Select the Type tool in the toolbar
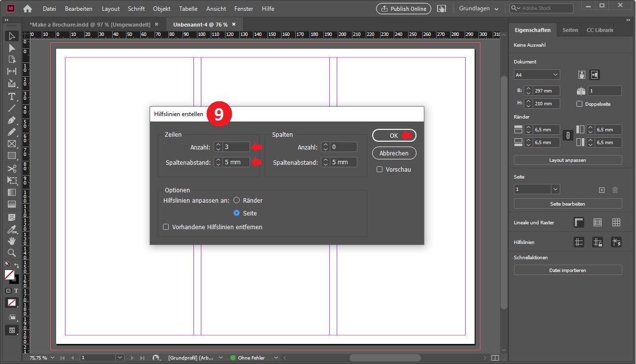Viewport: 636px width, 364px height. tap(12, 96)
